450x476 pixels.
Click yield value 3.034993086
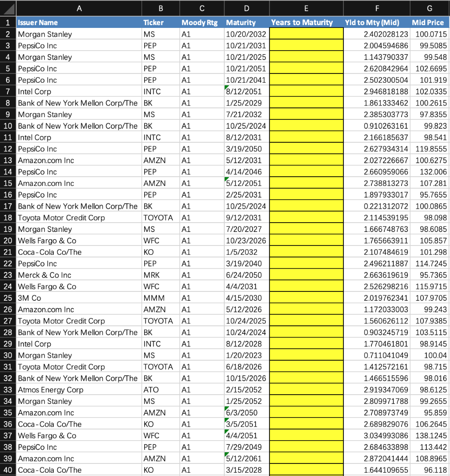(377, 436)
